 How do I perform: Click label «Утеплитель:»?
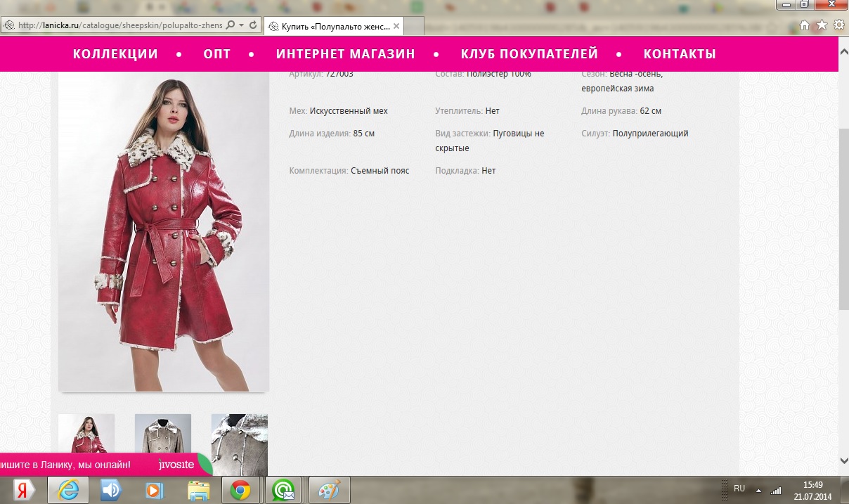pyautogui.click(x=459, y=111)
